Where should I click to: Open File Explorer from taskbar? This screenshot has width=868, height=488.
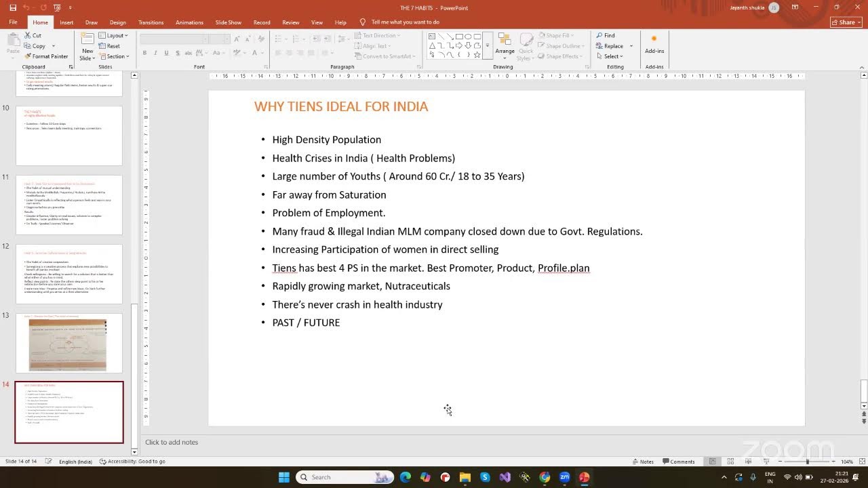click(x=465, y=477)
